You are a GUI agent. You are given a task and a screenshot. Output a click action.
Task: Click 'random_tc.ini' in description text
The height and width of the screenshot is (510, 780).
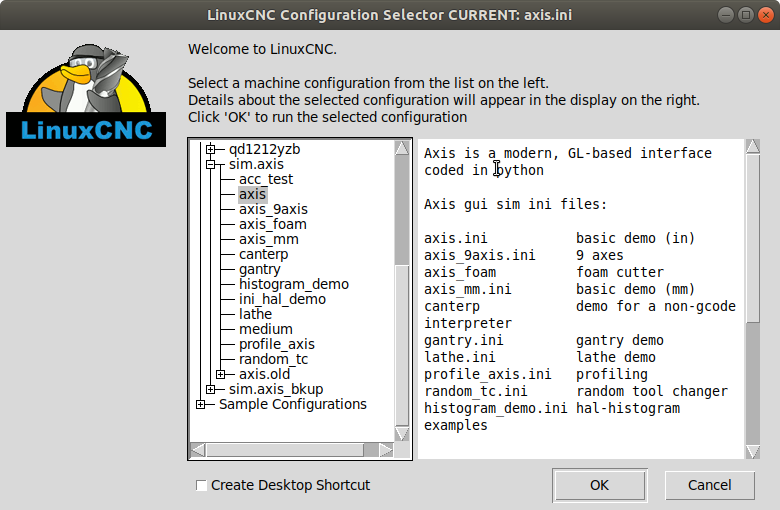pos(476,391)
